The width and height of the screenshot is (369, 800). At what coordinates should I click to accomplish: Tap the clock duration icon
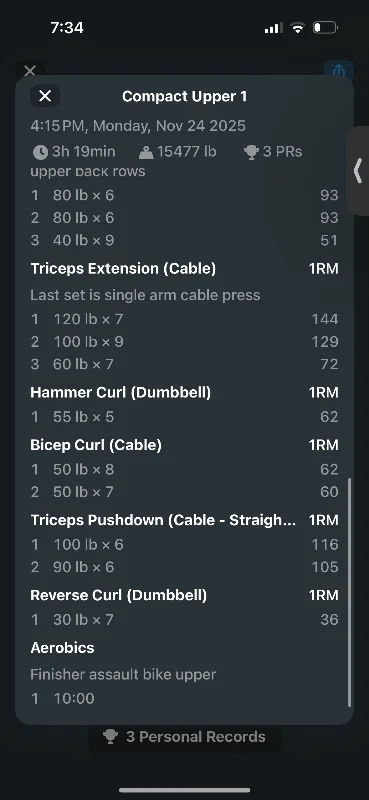pos(40,152)
